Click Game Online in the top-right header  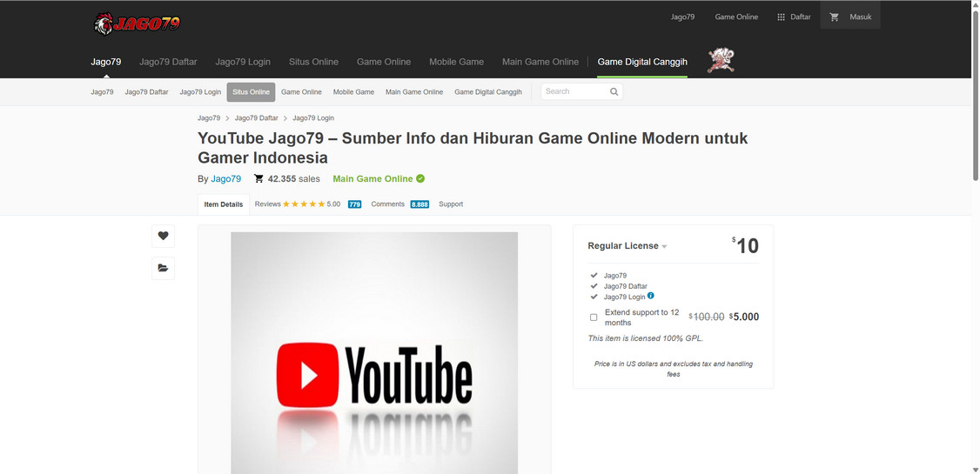[x=736, y=17]
